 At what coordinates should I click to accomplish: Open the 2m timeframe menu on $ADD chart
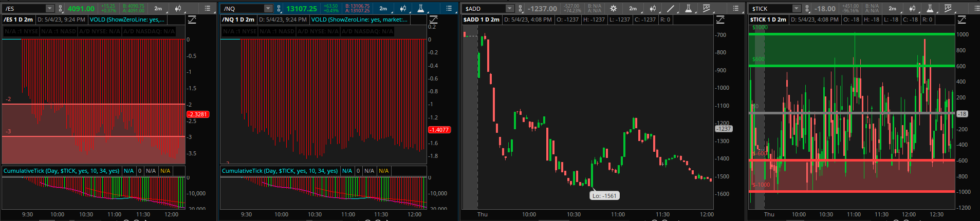(x=633, y=8)
